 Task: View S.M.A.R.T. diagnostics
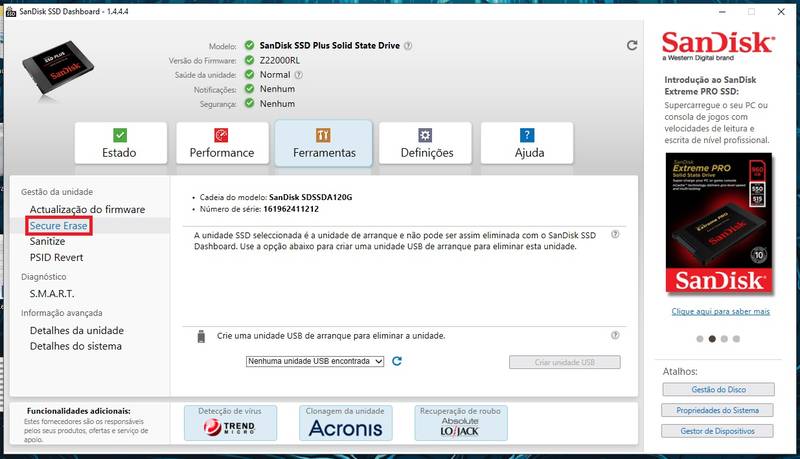click(x=52, y=294)
